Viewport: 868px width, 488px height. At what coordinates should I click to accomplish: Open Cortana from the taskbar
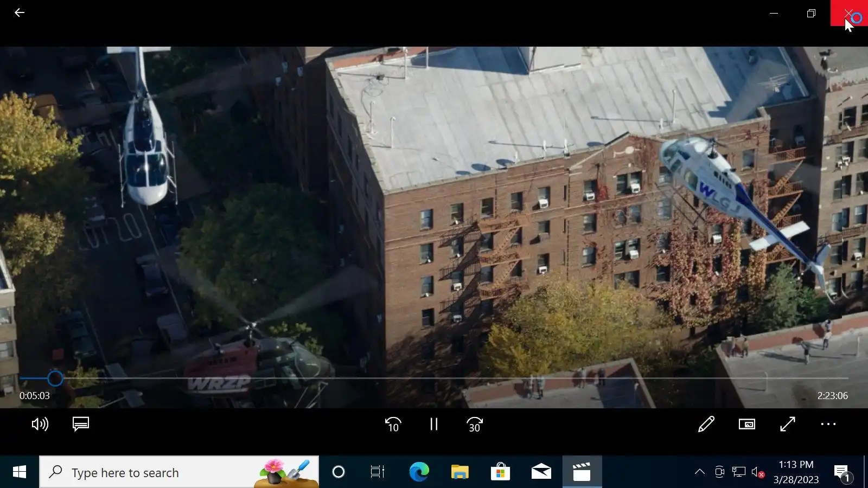339,472
